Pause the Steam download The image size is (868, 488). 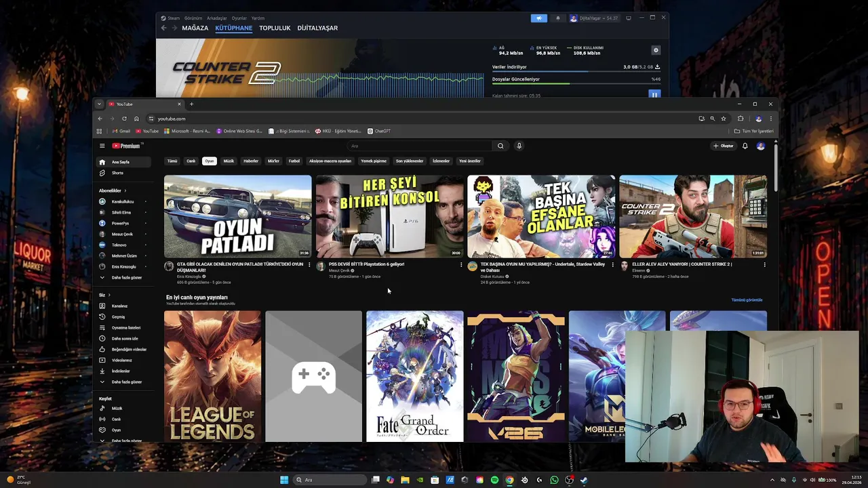pyautogui.click(x=654, y=94)
